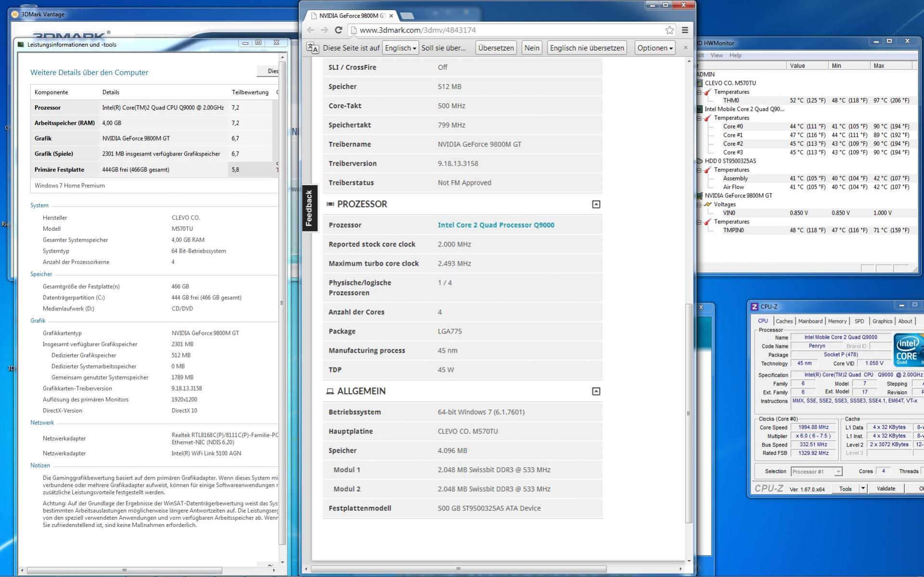
Task: Open the Help menu in HWMonitor
Action: 735,55
